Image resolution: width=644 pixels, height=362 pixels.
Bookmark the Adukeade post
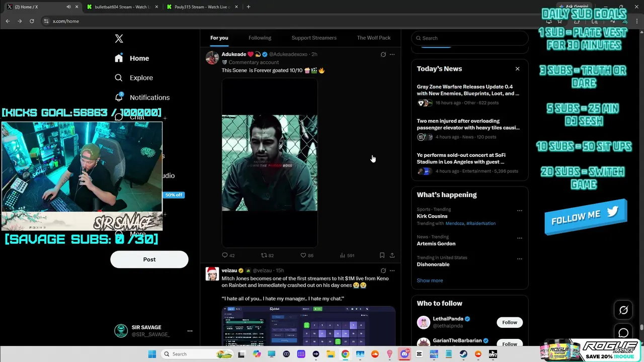tap(382, 255)
